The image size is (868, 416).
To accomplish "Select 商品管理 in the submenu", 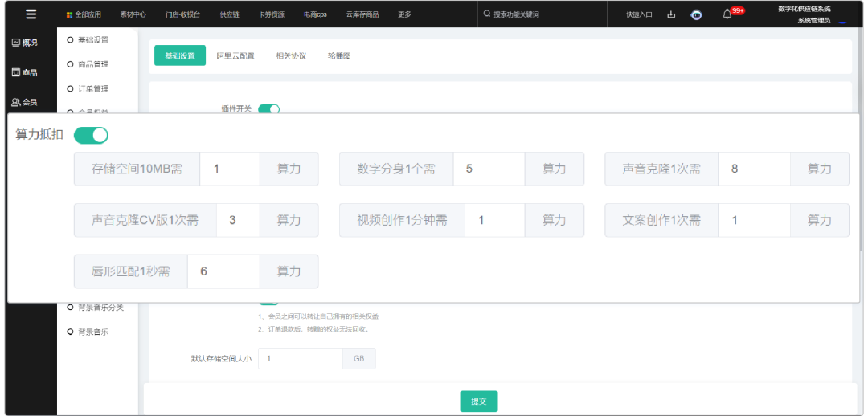I will (88, 64).
